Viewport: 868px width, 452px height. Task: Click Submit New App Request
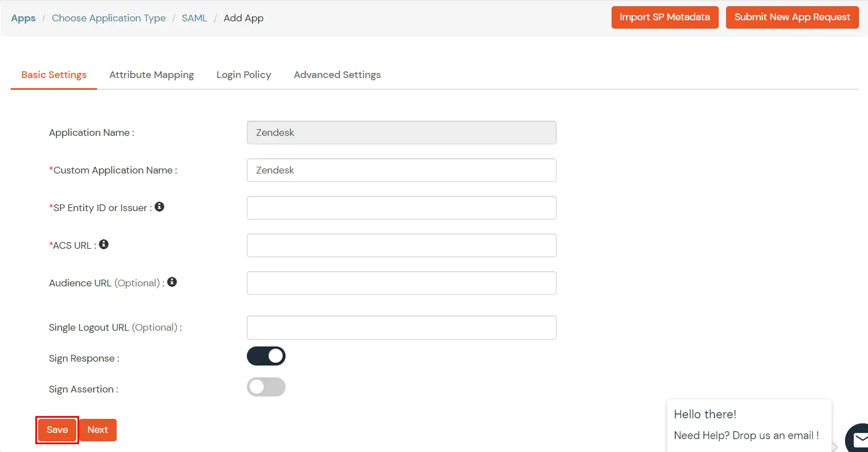(792, 17)
